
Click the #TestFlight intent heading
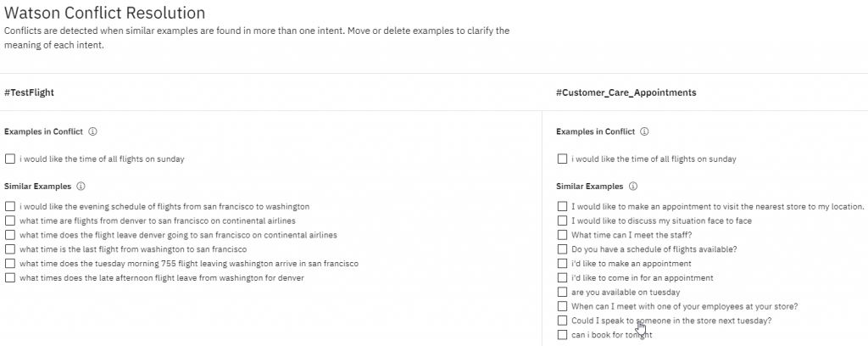30,92
